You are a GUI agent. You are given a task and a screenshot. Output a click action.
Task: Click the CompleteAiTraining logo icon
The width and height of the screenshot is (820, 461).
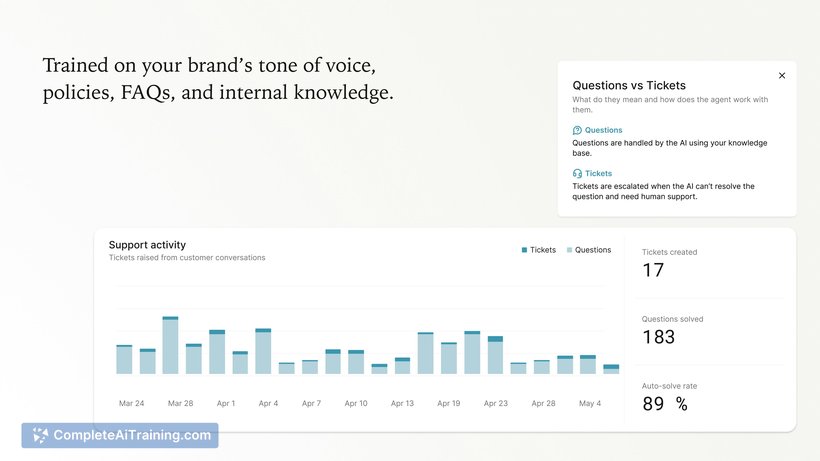click(40, 435)
